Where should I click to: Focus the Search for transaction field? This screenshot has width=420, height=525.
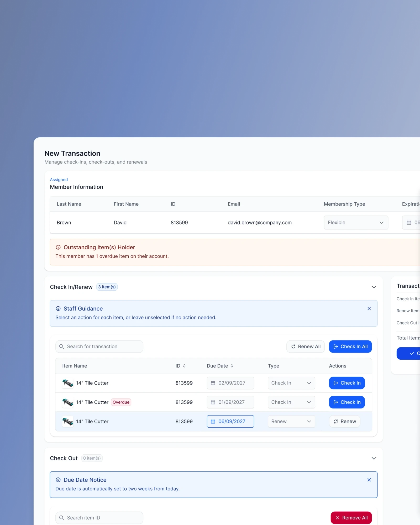point(99,346)
